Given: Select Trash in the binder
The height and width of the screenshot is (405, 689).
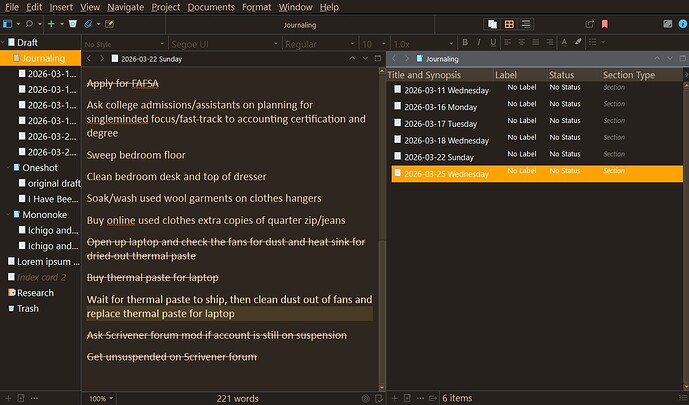Looking at the screenshot, I should pos(40,308).
